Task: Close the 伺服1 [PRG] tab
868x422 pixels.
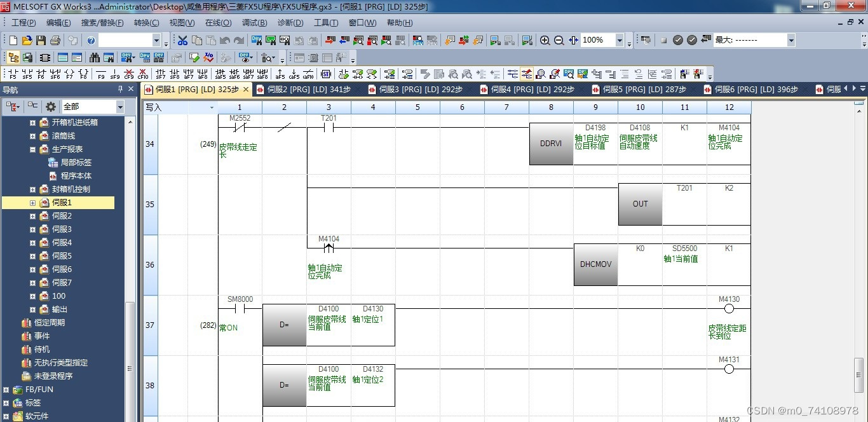Action: coord(246,90)
